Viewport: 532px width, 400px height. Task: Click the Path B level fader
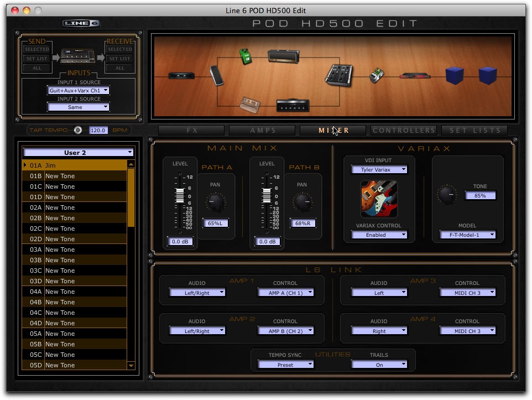click(x=267, y=196)
